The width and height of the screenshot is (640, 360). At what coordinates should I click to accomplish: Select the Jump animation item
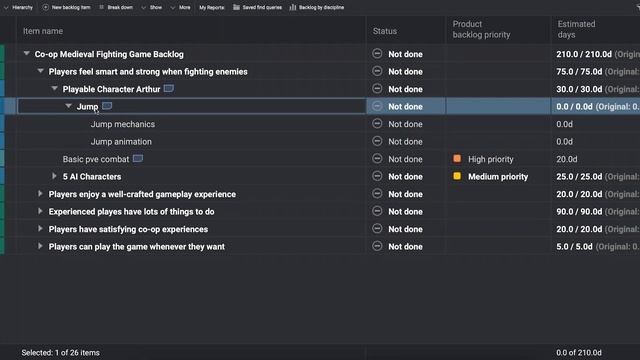pos(121,142)
